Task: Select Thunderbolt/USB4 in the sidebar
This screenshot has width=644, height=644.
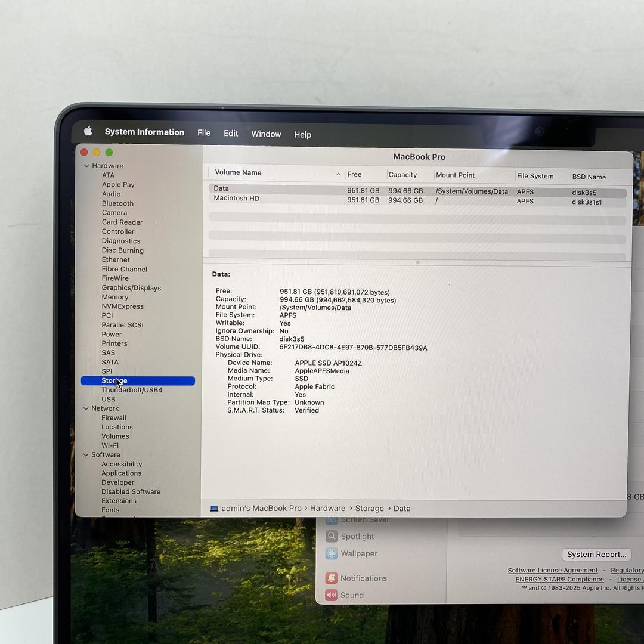Action: (x=132, y=390)
